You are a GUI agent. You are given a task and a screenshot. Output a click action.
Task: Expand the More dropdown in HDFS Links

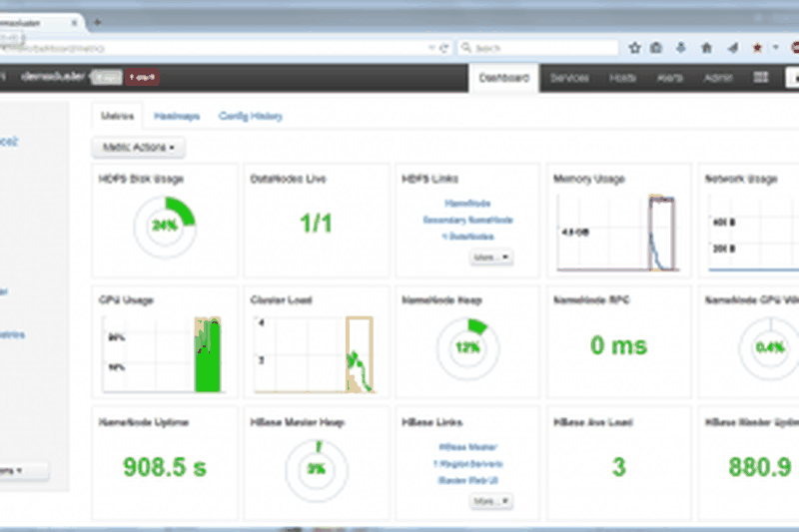point(490,258)
